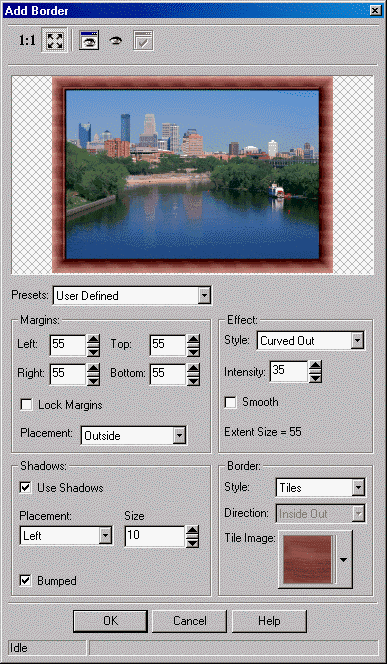The image size is (387, 664).
Task: Click the bordered city preview image
Action: tap(193, 174)
